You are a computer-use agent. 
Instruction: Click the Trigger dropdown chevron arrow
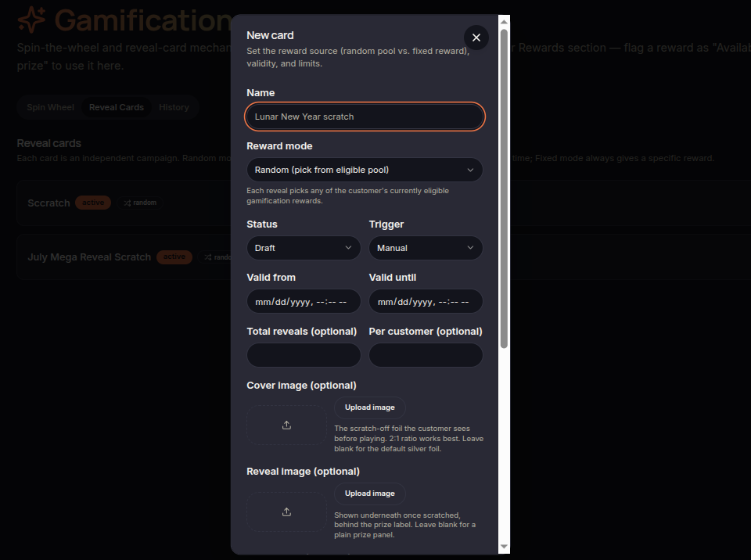click(x=470, y=248)
